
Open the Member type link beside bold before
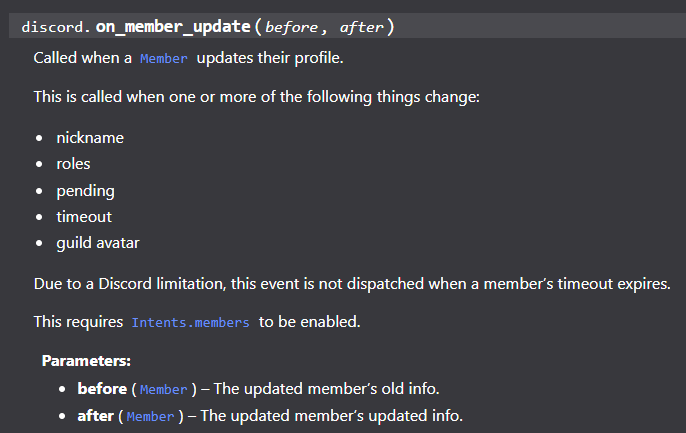[163, 389]
